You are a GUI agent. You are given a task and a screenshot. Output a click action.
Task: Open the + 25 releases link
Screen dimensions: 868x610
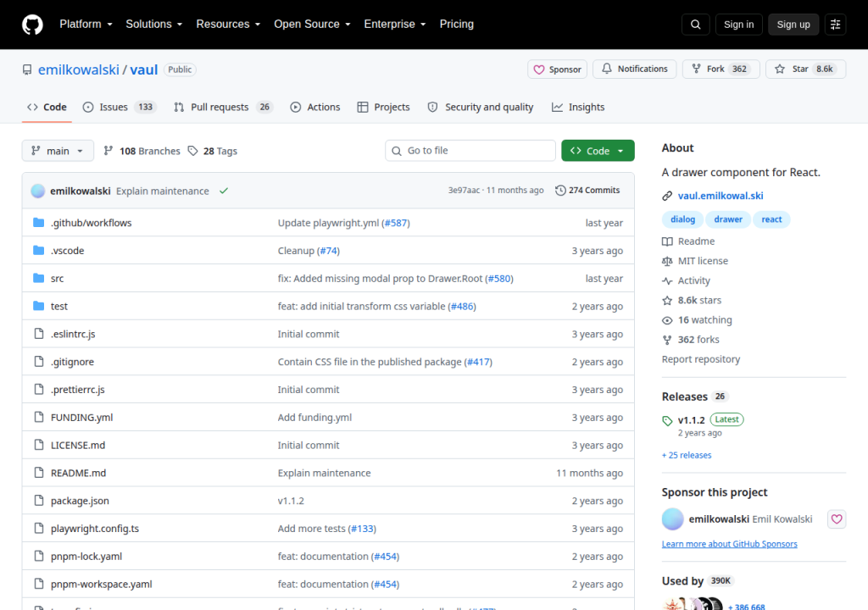(687, 455)
